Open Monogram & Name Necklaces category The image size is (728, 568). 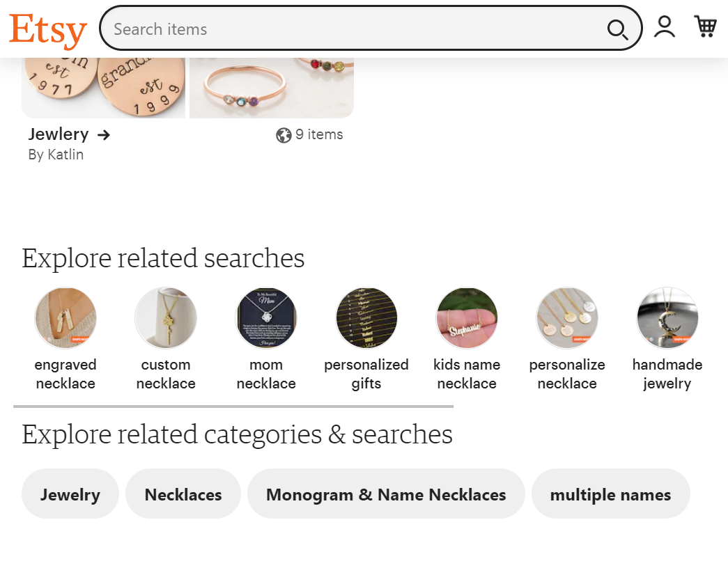386,494
